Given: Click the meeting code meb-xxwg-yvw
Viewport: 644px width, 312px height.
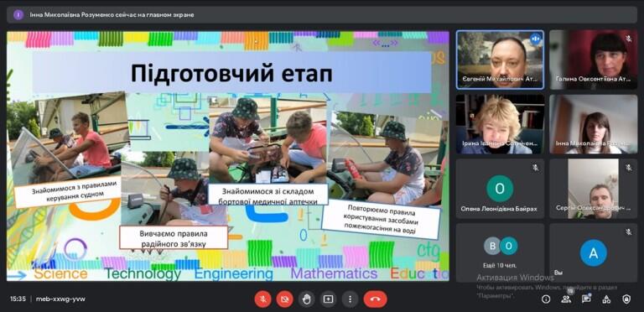Looking at the screenshot, I should 60,299.
